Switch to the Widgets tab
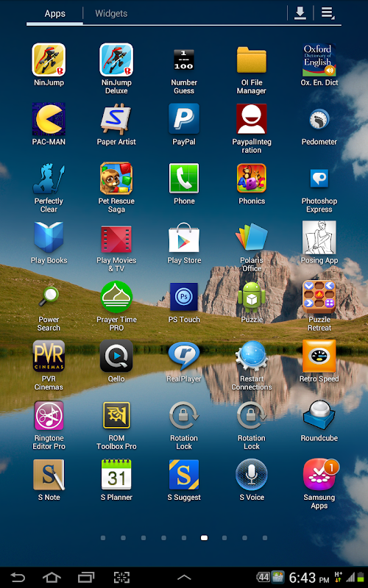This screenshot has width=368, height=588. (x=111, y=13)
